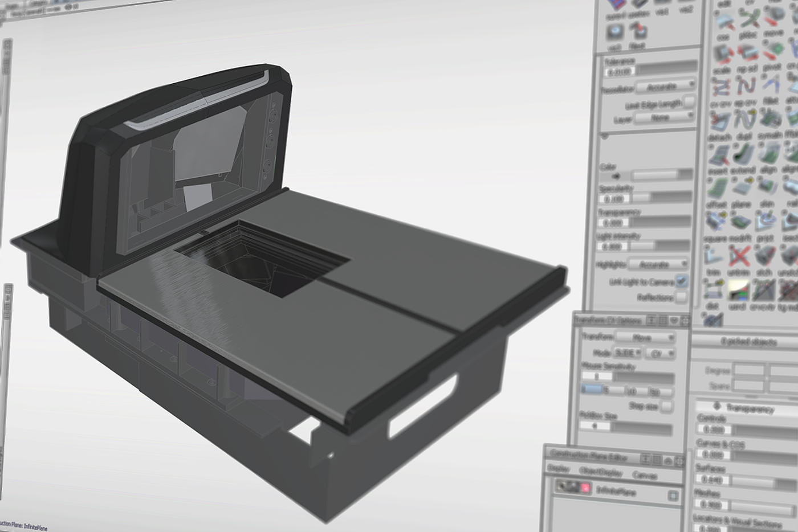This screenshot has width=798, height=532.
Task: Adjust the Light Intensity slider
Action: pyautogui.click(x=658, y=245)
